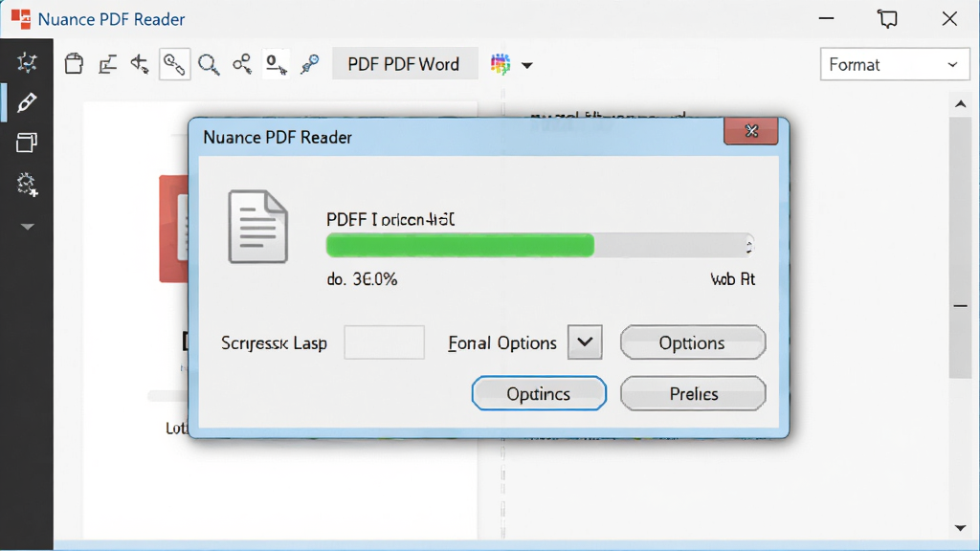980x551 pixels.
Task: Click the Prelies button
Action: (693, 393)
